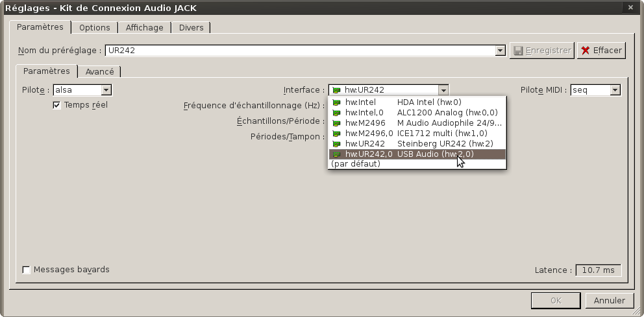
Task: Click the UR242 preset name field
Action: (x=300, y=51)
